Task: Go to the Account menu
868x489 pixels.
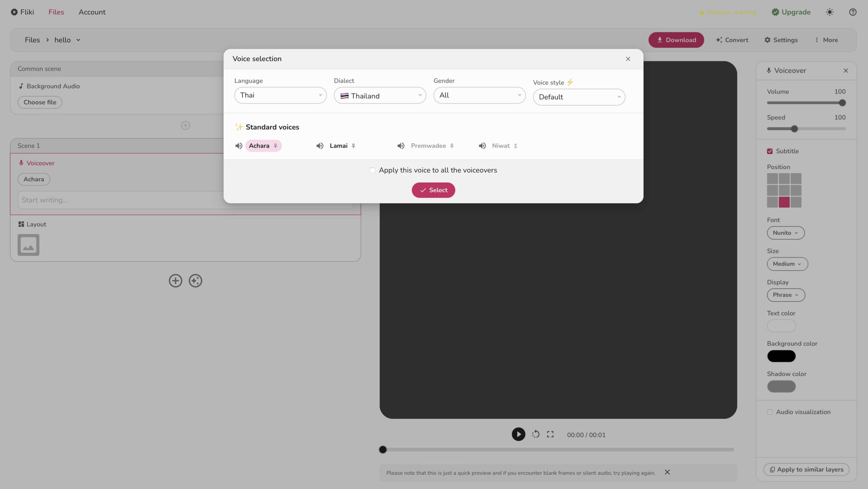Action: 92,12
